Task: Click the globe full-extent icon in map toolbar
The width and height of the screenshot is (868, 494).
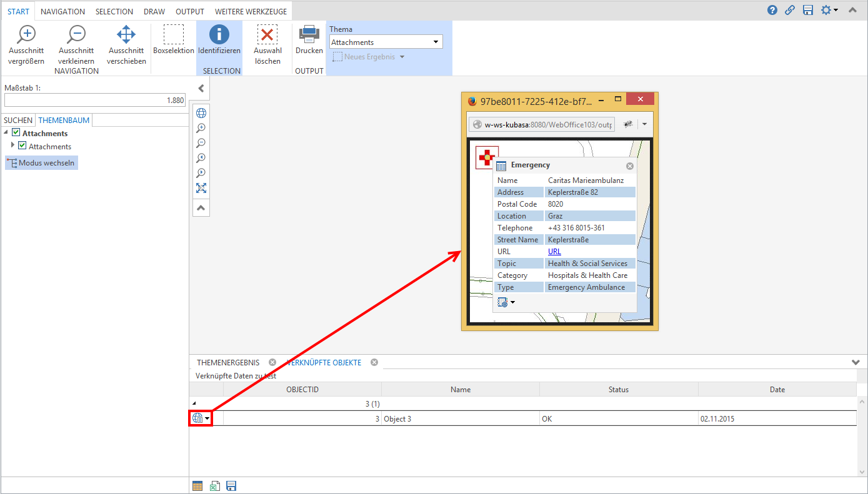Action: [x=201, y=113]
